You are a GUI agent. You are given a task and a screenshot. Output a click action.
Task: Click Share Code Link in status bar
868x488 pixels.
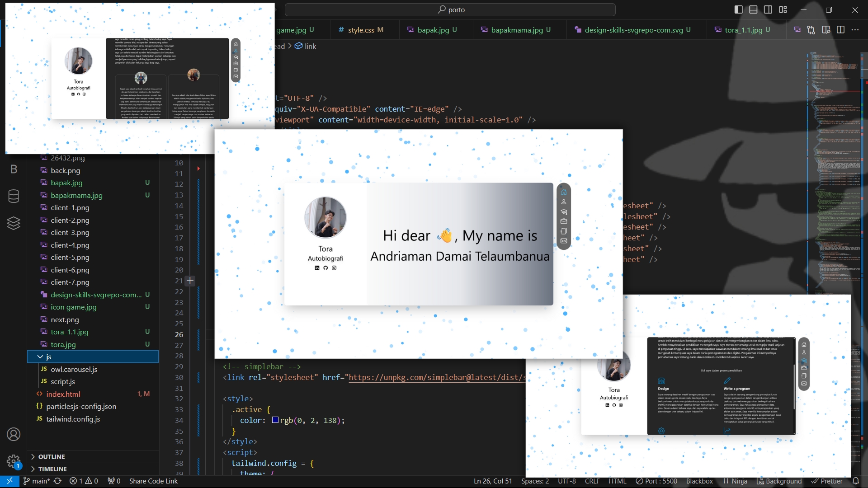(153, 481)
